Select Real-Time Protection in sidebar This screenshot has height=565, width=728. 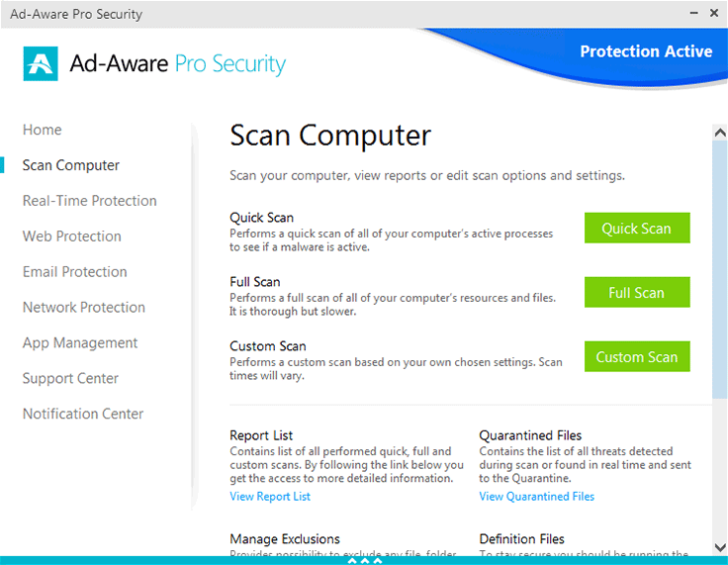point(90,201)
